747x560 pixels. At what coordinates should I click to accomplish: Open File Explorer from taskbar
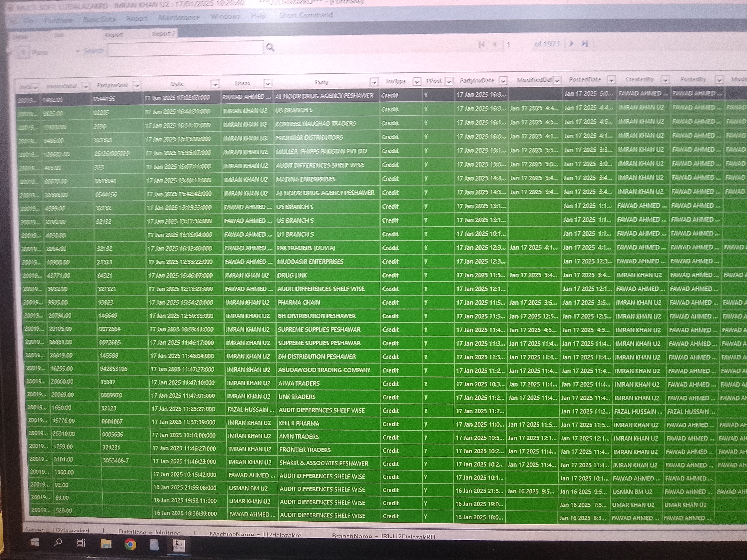click(x=106, y=543)
